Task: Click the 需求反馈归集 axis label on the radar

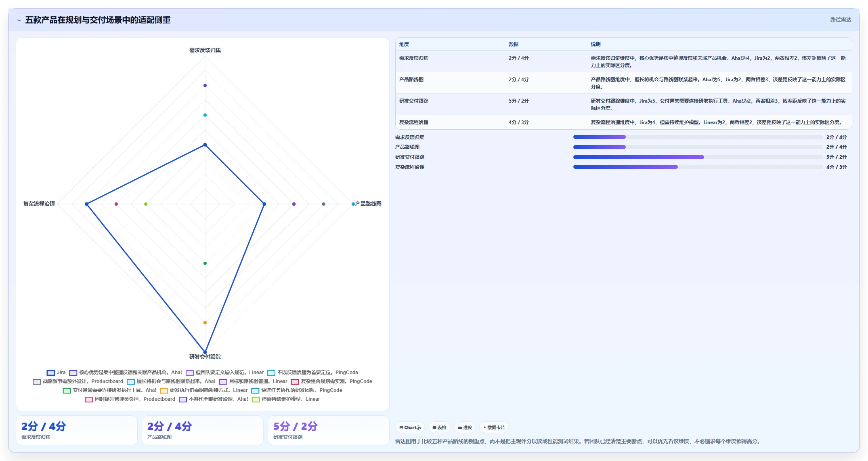Action: [205, 50]
